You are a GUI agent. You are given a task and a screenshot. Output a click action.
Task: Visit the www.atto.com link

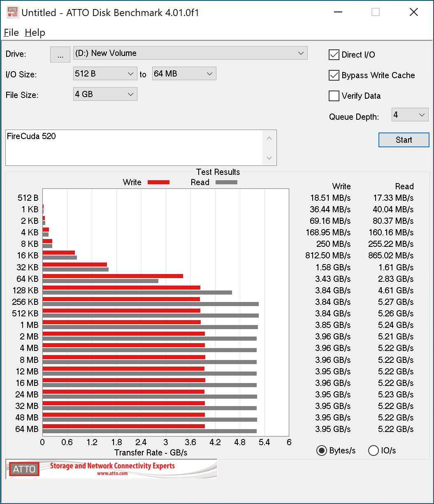(111, 473)
